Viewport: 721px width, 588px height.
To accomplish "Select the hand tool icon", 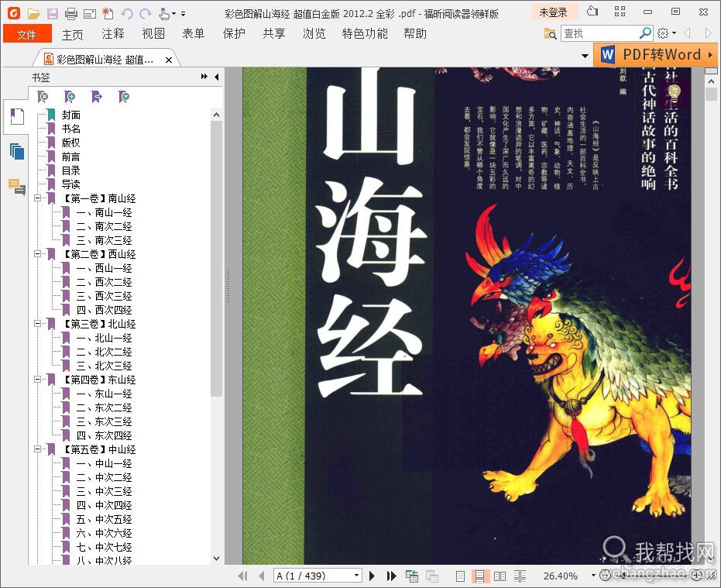I will 164,14.
